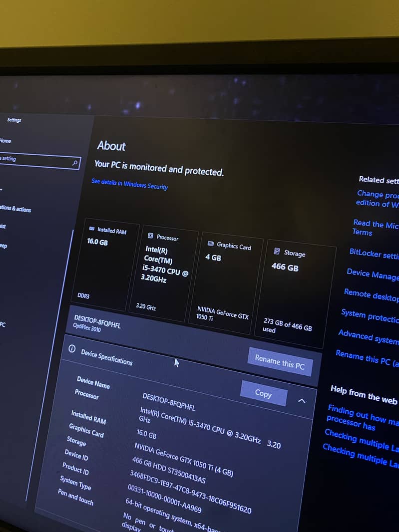Focus the Find a setting search box

click(x=40, y=161)
